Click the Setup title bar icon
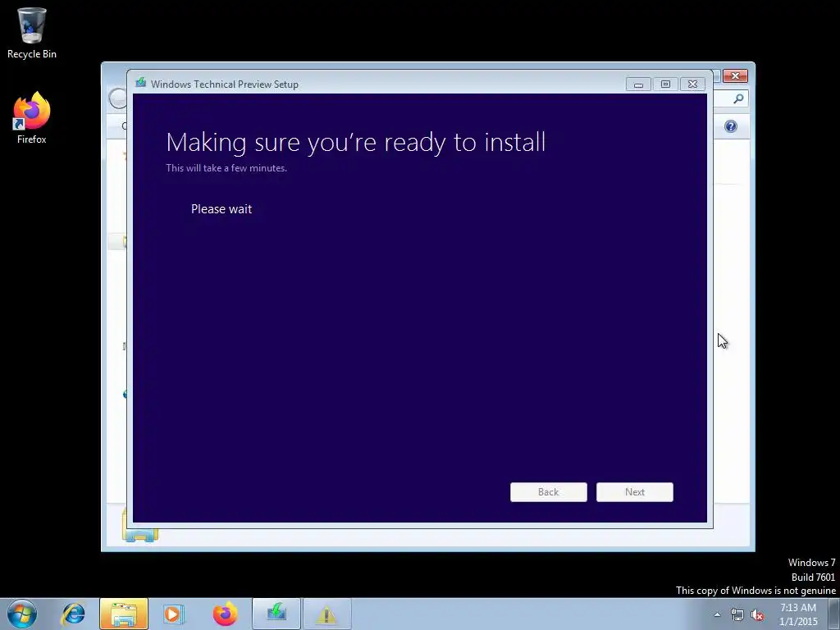Viewport: 840px width, 630px height. pos(141,83)
